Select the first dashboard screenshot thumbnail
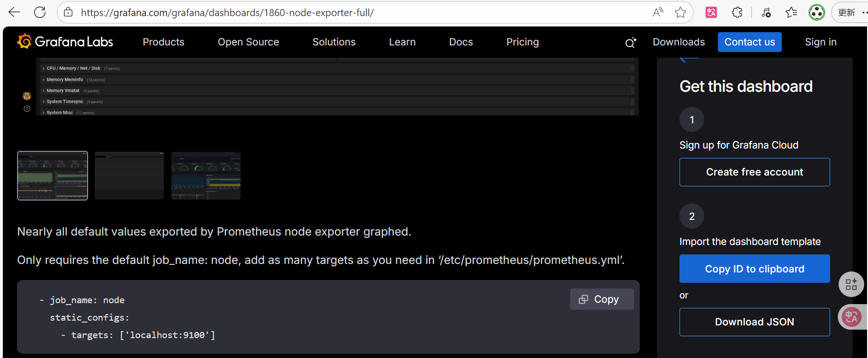Viewport: 868px width, 358px height. point(53,175)
